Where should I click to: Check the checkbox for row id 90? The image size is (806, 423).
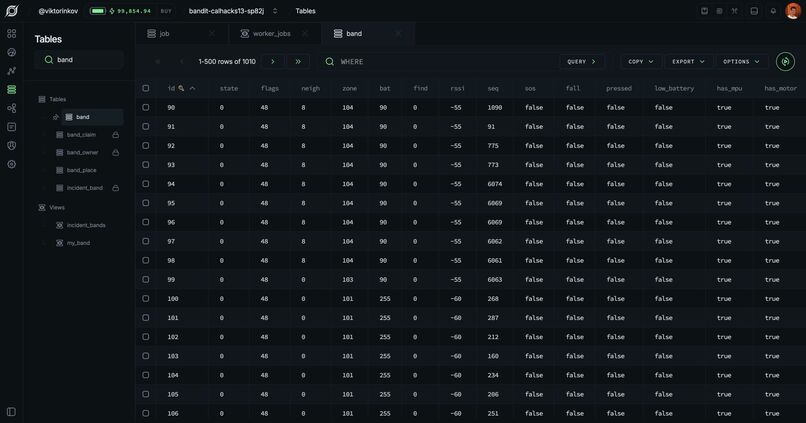pos(146,107)
